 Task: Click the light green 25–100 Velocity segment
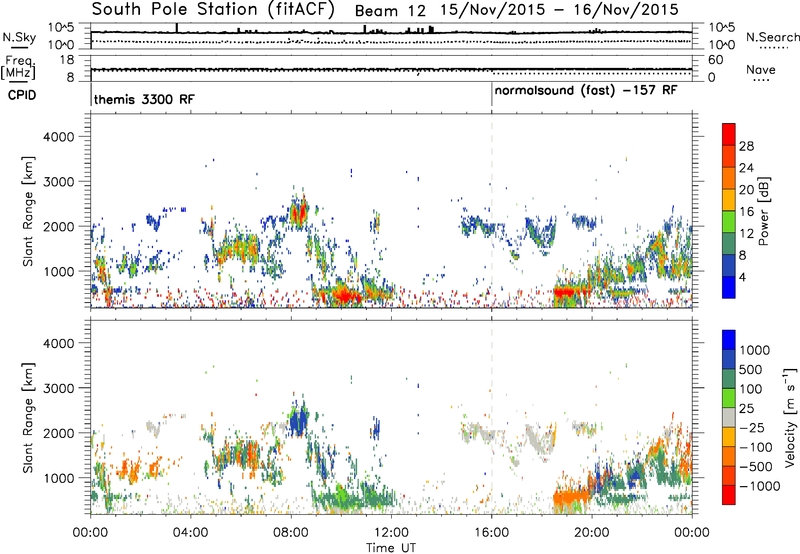point(729,398)
